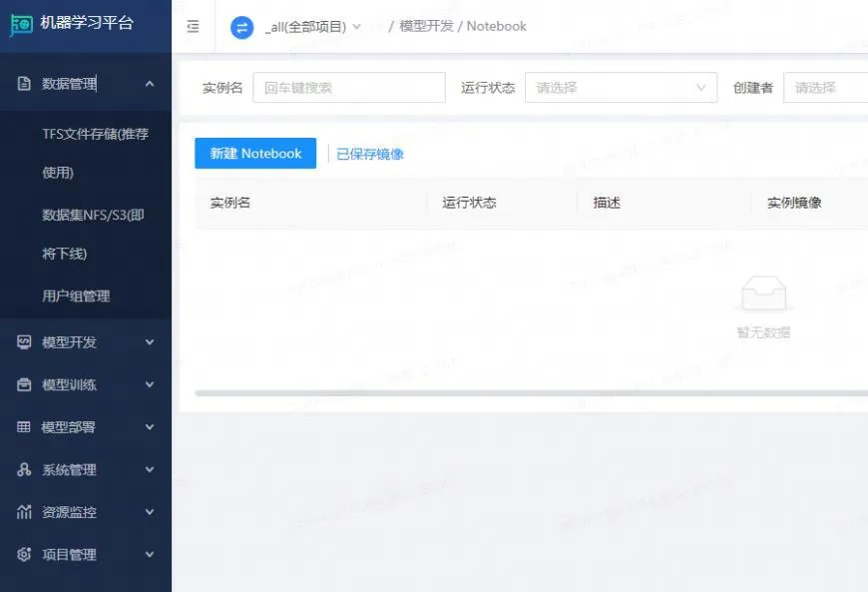868x592 pixels.
Task: Open the 已保存镜像 link
Action: pyautogui.click(x=370, y=154)
